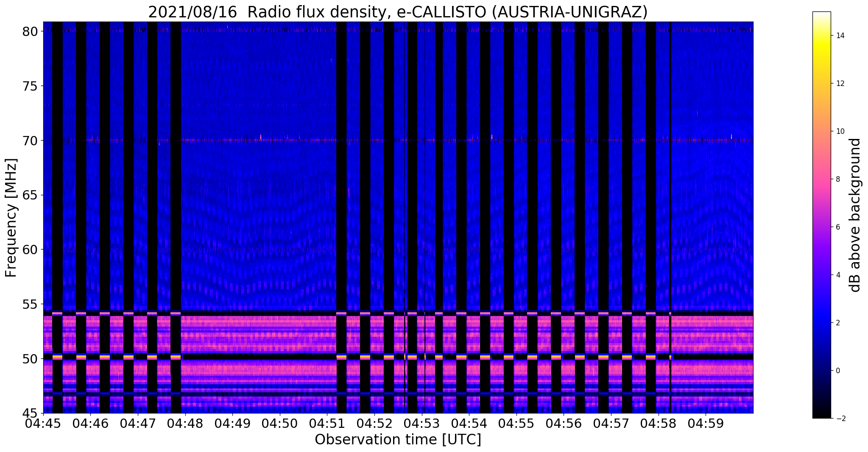Click the 4 colorbar tick label
This screenshot has width=868, height=452.
coord(837,275)
